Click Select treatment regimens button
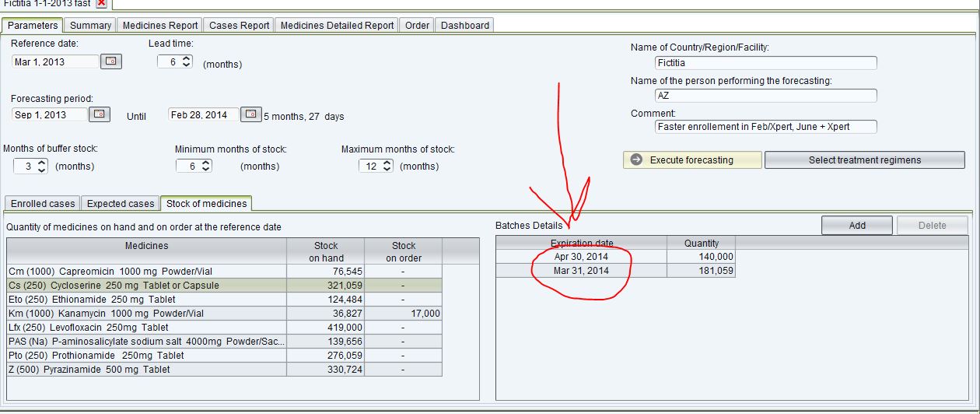Viewport: 980px width, 414px height. 865,160
